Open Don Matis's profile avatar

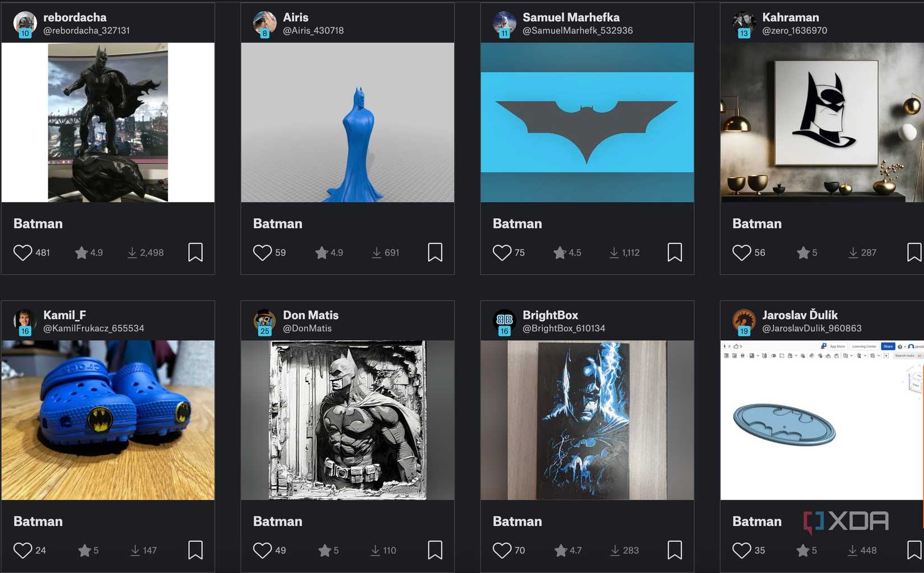[x=265, y=321]
